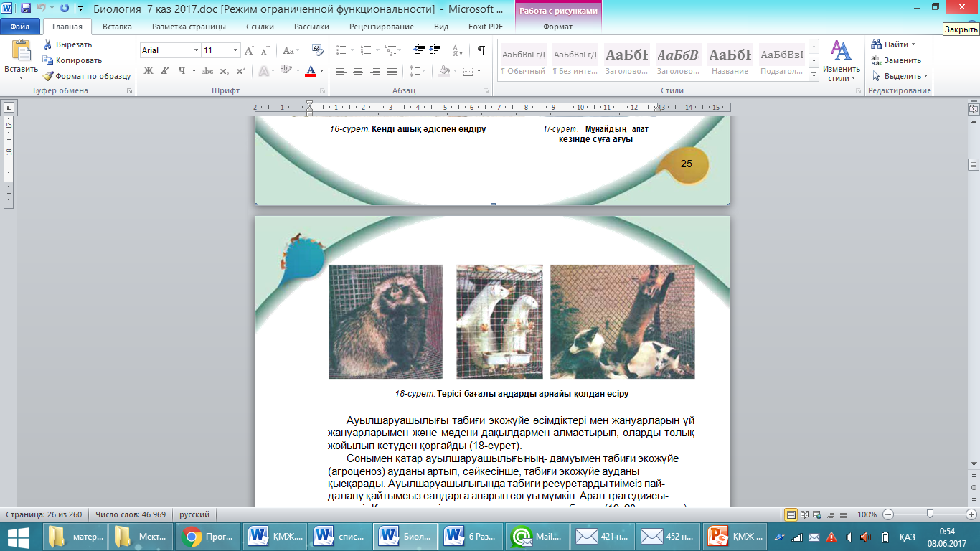The image size is (980, 551).
Task: Save the document with the floppy icon
Action: [x=26, y=9]
